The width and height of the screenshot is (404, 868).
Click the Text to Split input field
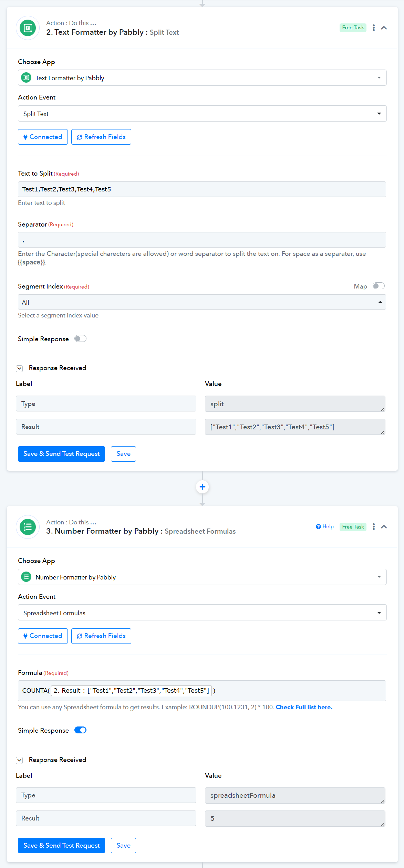(x=202, y=189)
